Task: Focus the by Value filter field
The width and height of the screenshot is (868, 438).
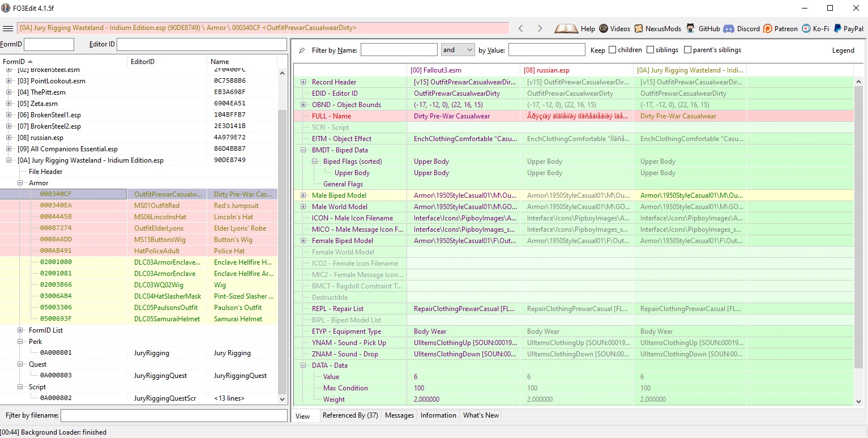Action: pyautogui.click(x=546, y=50)
